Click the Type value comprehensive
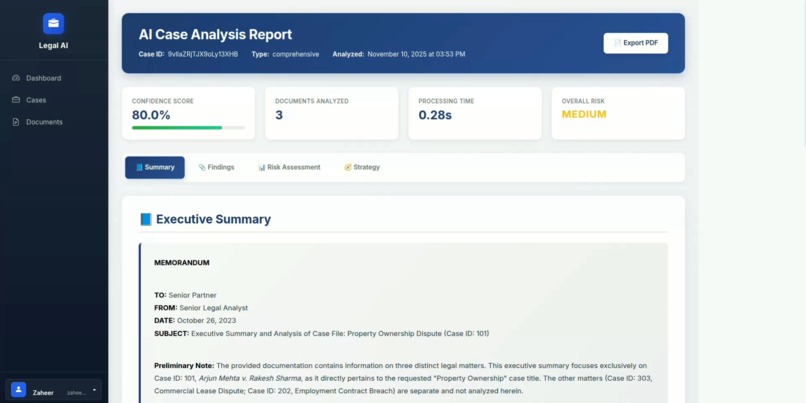 click(x=296, y=54)
